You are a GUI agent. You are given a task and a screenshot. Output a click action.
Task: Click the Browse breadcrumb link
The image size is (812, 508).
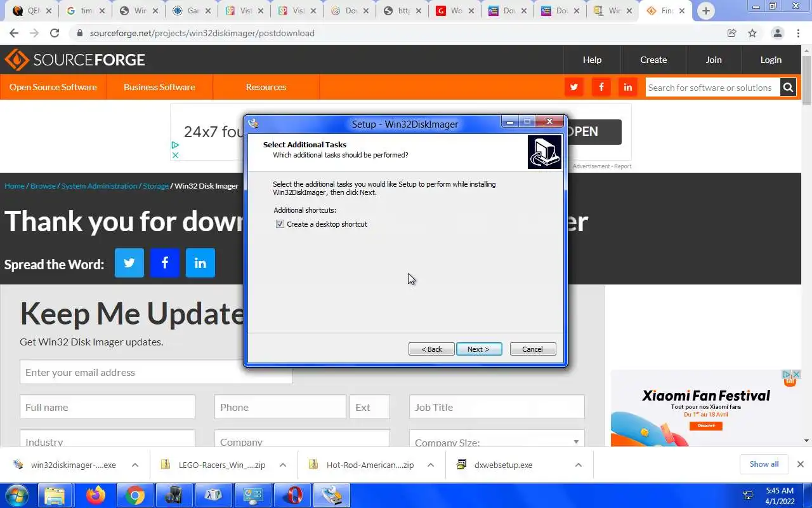pos(43,186)
